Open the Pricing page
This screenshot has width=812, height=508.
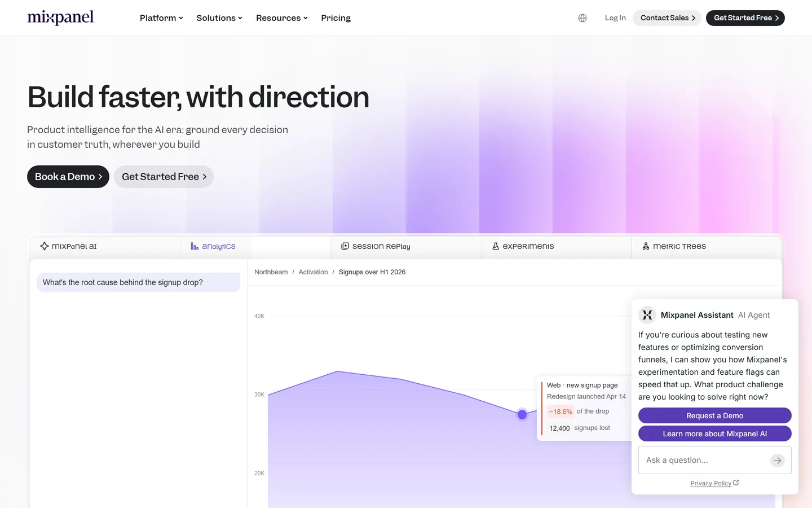(x=336, y=18)
